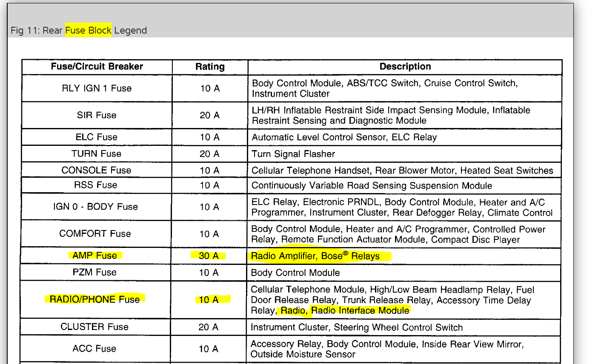Click the 'COMFORT Fuse' cell
This screenshot has height=364, width=604.
[x=95, y=233]
